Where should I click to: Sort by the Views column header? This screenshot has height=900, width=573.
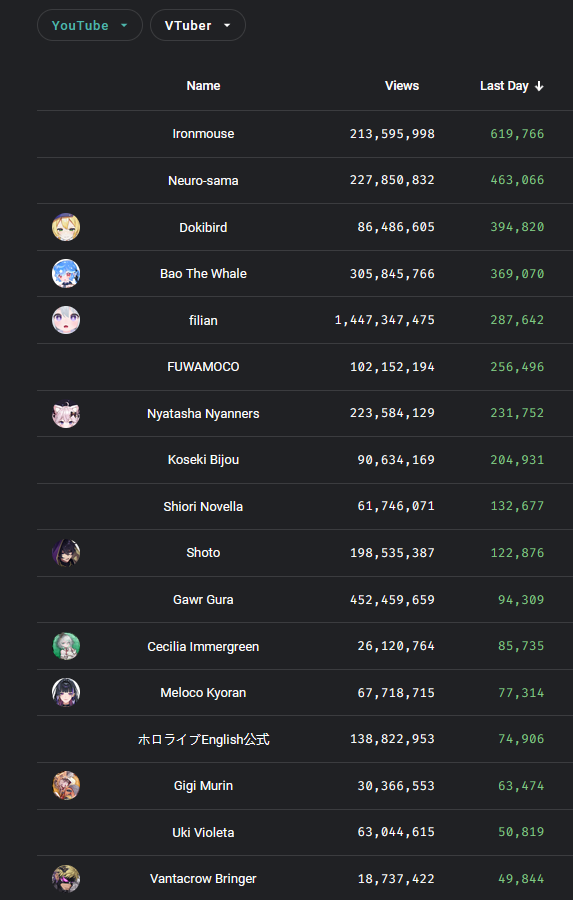(x=402, y=86)
